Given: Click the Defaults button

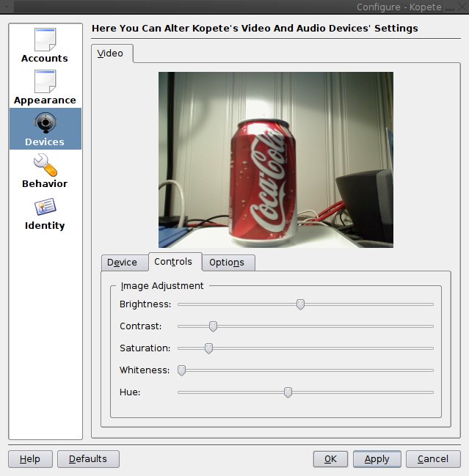Looking at the screenshot, I should click(x=88, y=459).
